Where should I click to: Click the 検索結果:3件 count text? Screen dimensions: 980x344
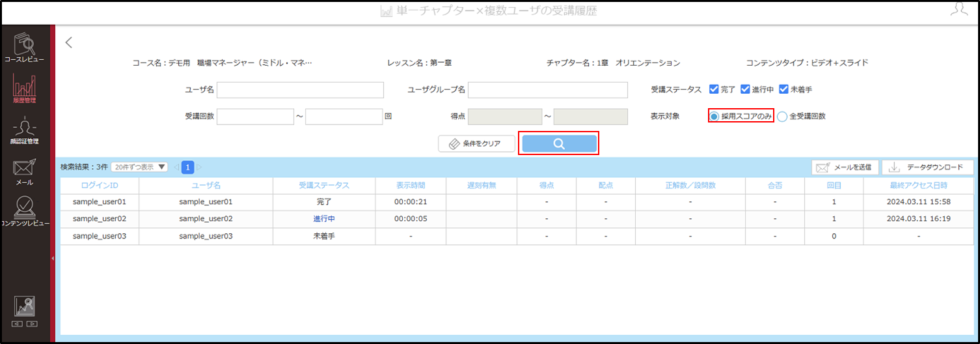84,167
